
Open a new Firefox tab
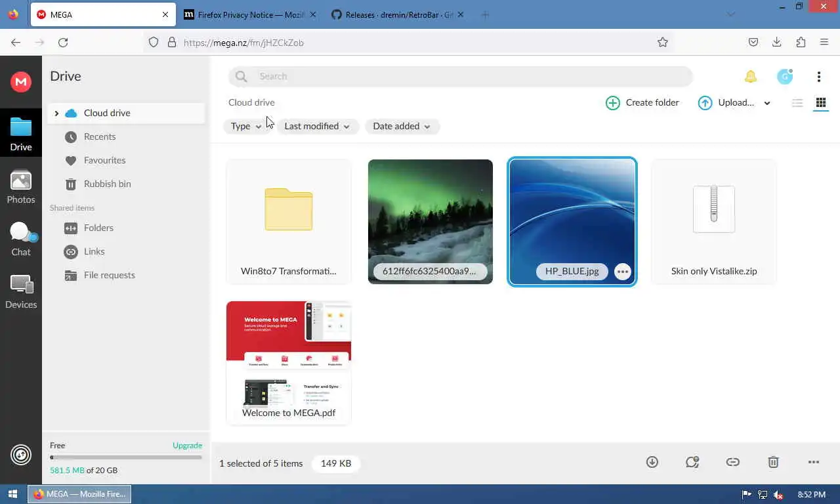point(486,14)
